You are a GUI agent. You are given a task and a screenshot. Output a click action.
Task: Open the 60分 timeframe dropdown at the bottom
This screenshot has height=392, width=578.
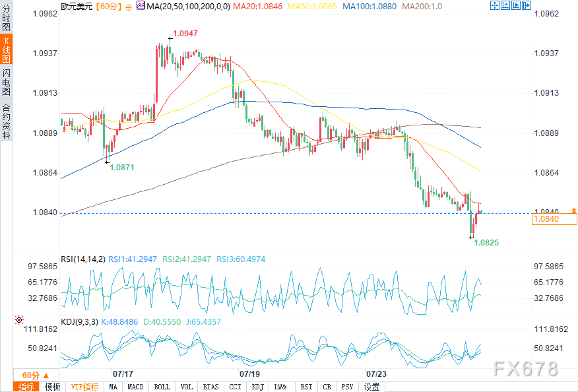coord(36,375)
